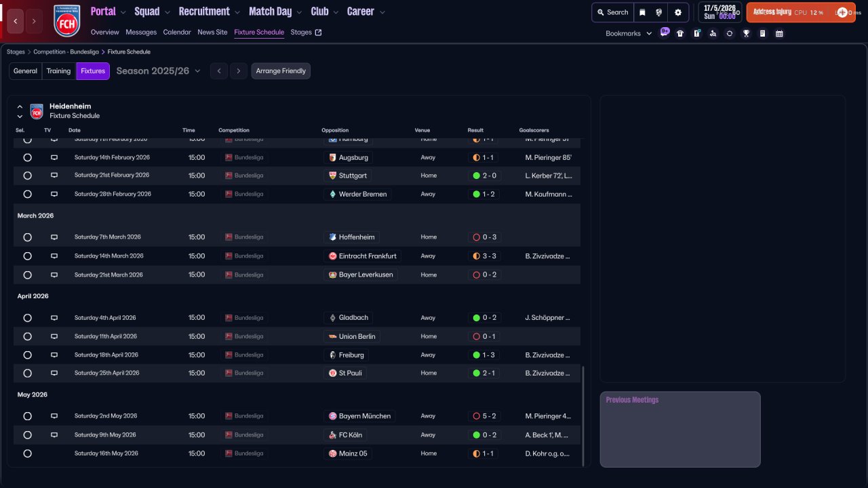Click the up chevron beside Heidenheim header
This screenshot has width=868, height=488.
tap(20, 106)
